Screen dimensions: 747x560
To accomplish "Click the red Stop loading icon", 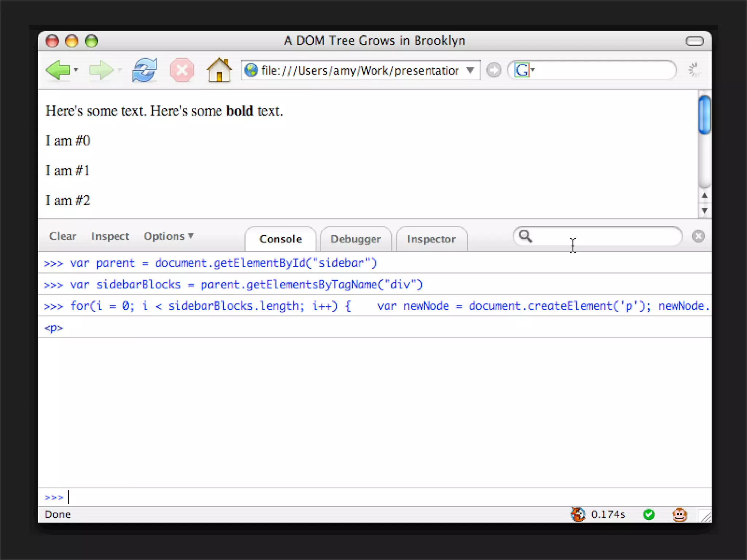I will (182, 70).
